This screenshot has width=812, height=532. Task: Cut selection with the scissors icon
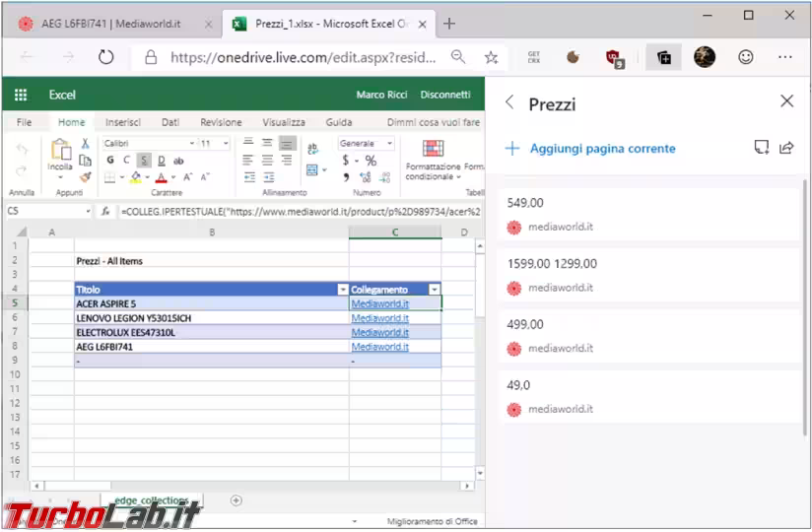tap(86, 144)
